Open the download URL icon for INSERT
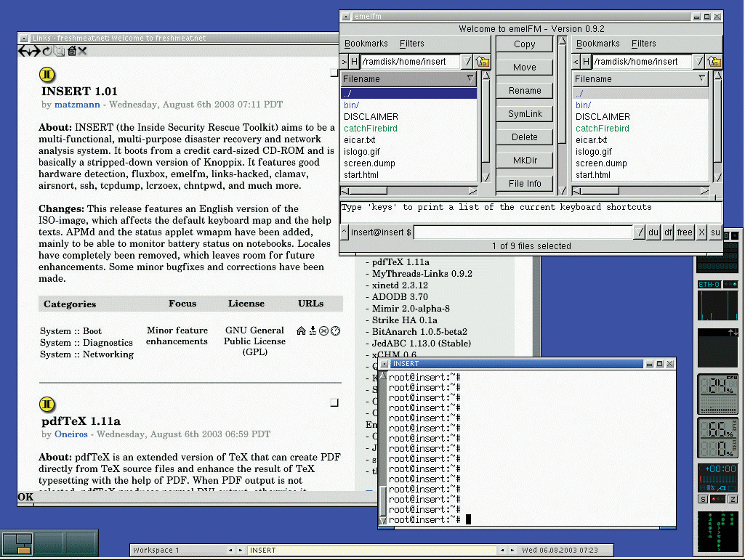The height and width of the screenshot is (560, 745). click(x=313, y=330)
